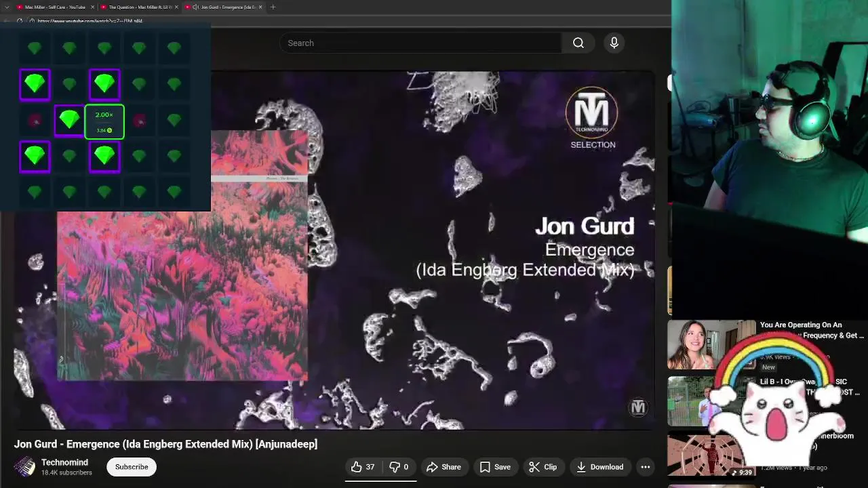Open more actions three-dot menu

click(x=646, y=467)
